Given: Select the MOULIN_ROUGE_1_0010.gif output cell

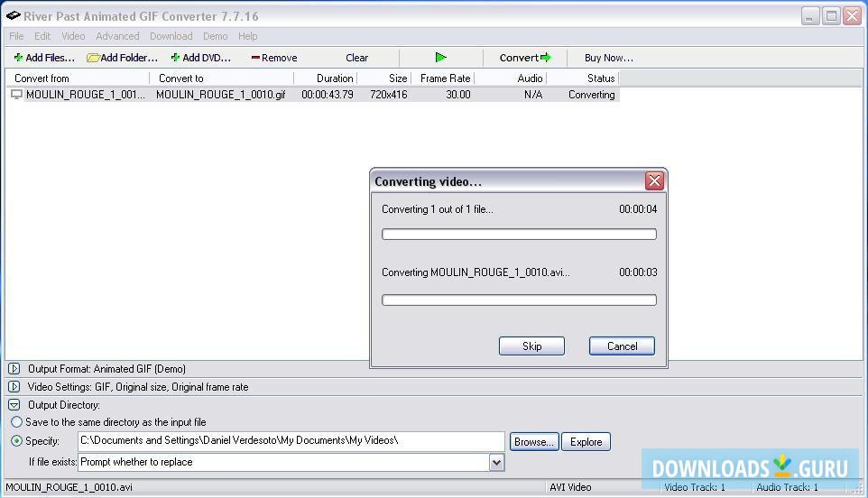Looking at the screenshot, I should click(220, 95).
